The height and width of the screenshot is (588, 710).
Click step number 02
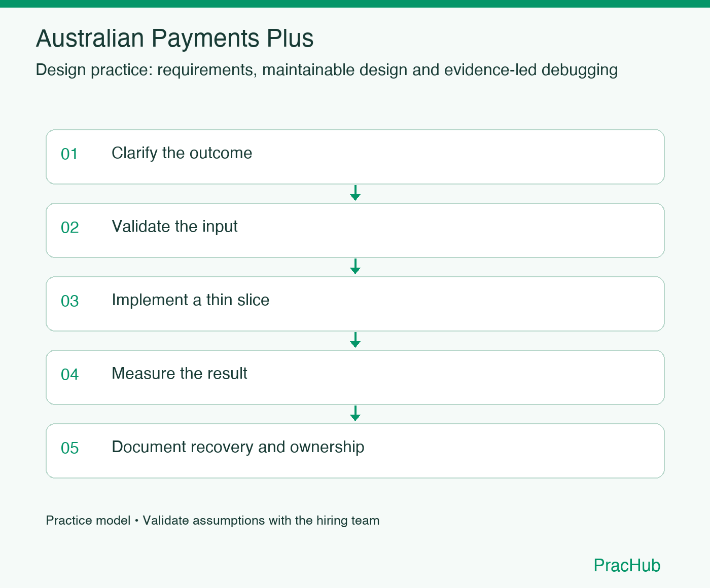point(69,228)
